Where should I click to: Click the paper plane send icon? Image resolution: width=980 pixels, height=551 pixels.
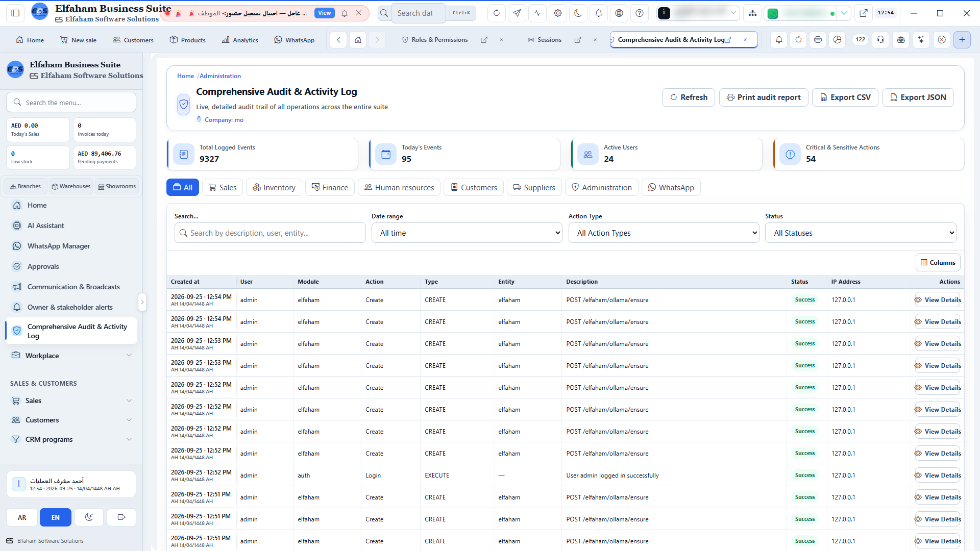click(x=517, y=13)
